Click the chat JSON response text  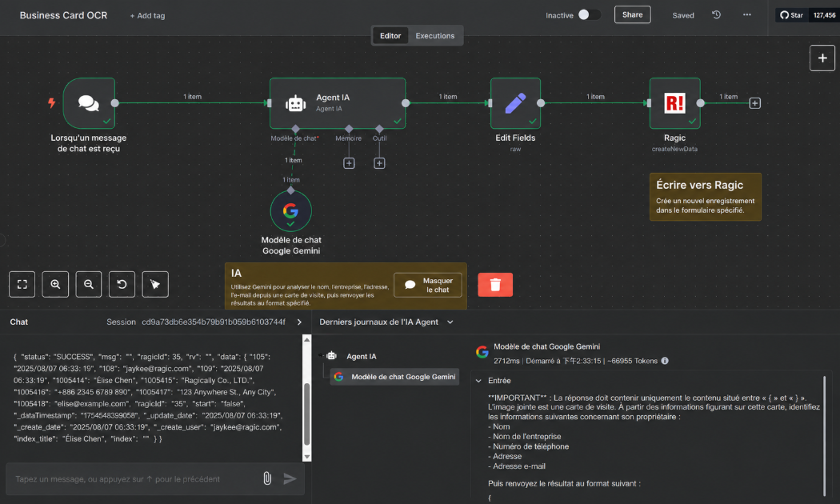pos(148,398)
